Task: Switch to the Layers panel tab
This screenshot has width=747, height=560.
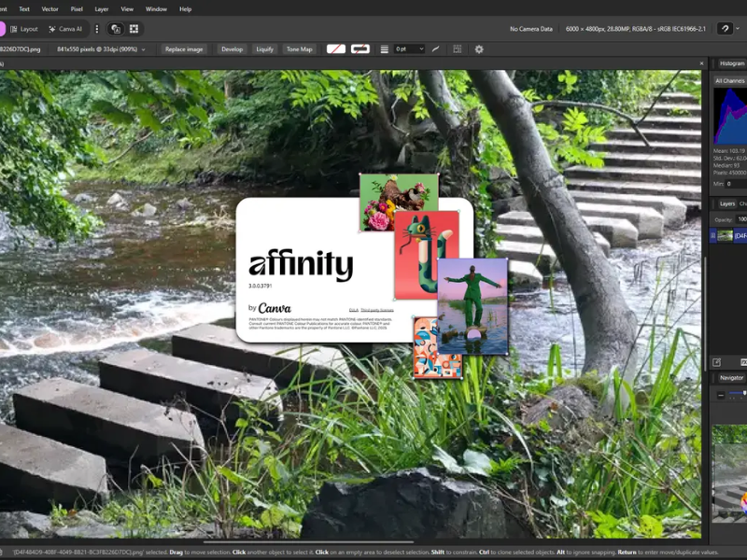Action: [726, 203]
